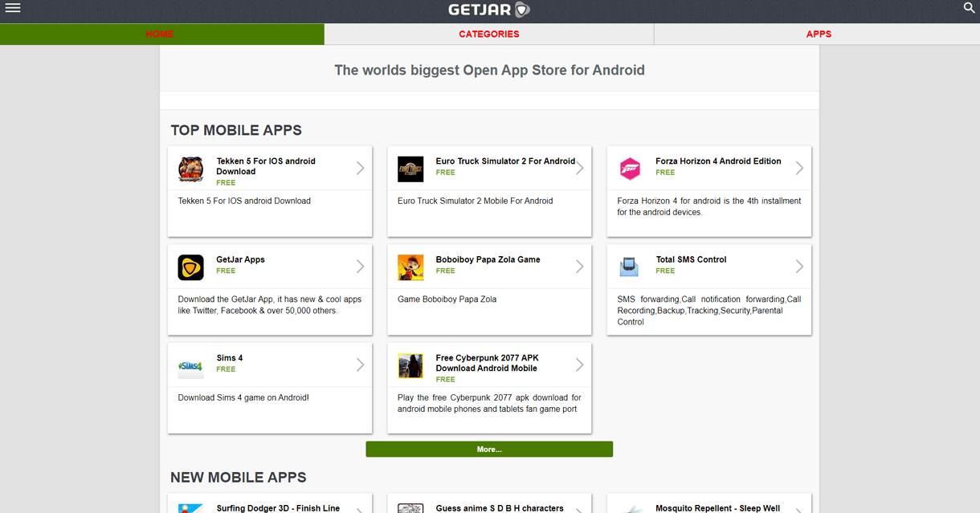Switch to the CATEGORIES tab
Viewport: 980px width, 513px height.
click(x=489, y=34)
